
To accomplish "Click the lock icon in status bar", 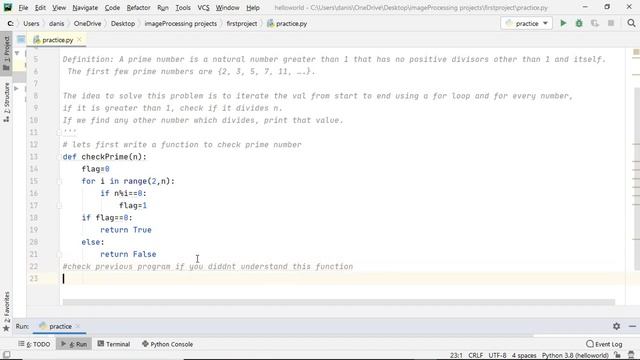I will coord(618,355).
